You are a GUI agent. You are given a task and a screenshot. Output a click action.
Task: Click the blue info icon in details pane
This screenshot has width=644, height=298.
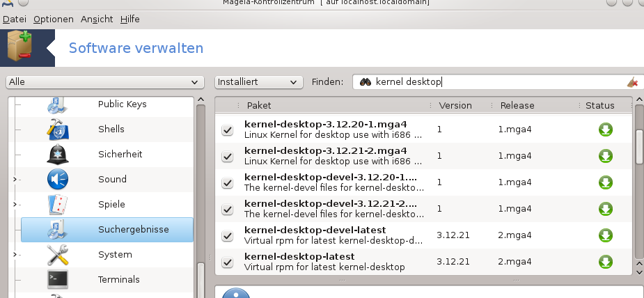pyautogui.click(x=236, y=293)
